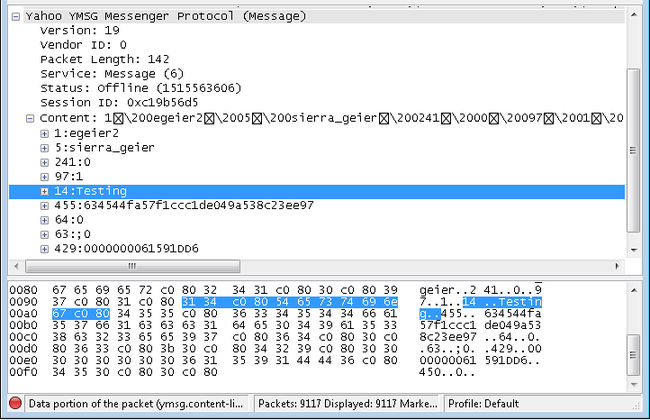Click hex offset 0090 row label
The image size is (650, 420).
point(23,302)
